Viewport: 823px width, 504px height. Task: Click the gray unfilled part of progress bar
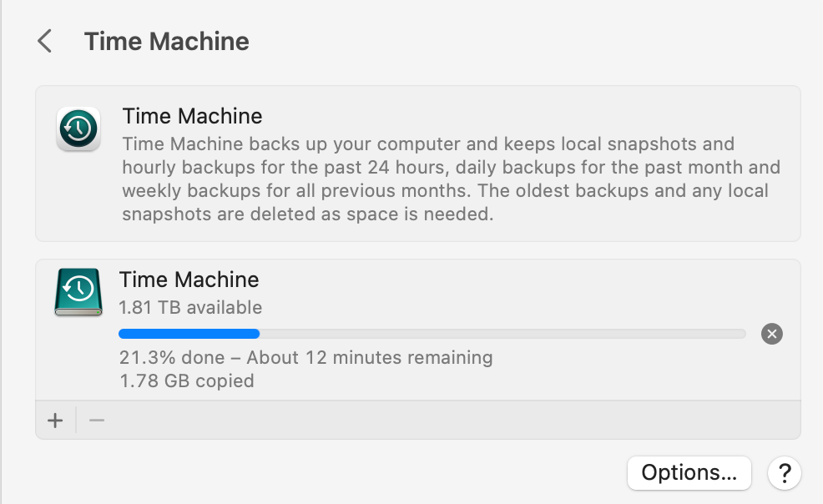point(501,335)
